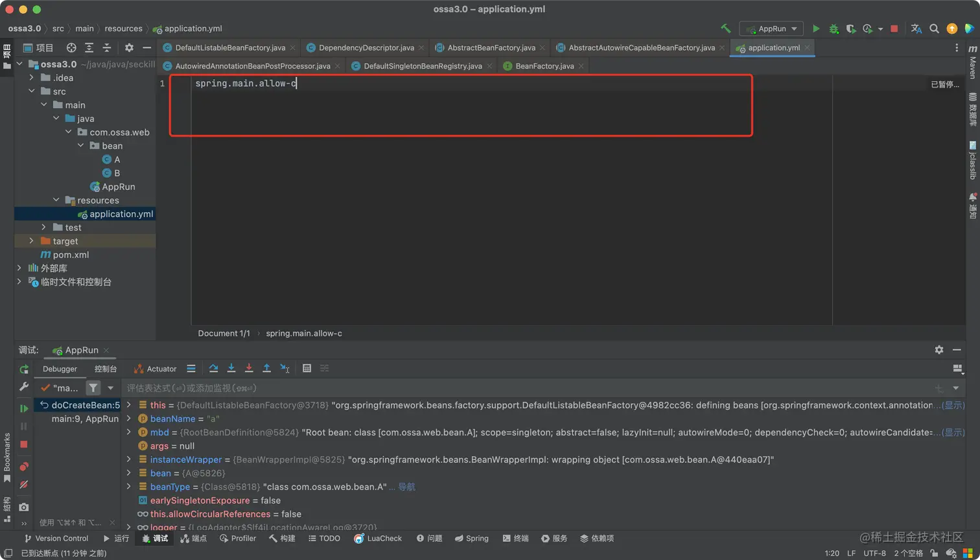
Task: Switch to DependencyDescriptor.java tab
Action: pos(366,47)
